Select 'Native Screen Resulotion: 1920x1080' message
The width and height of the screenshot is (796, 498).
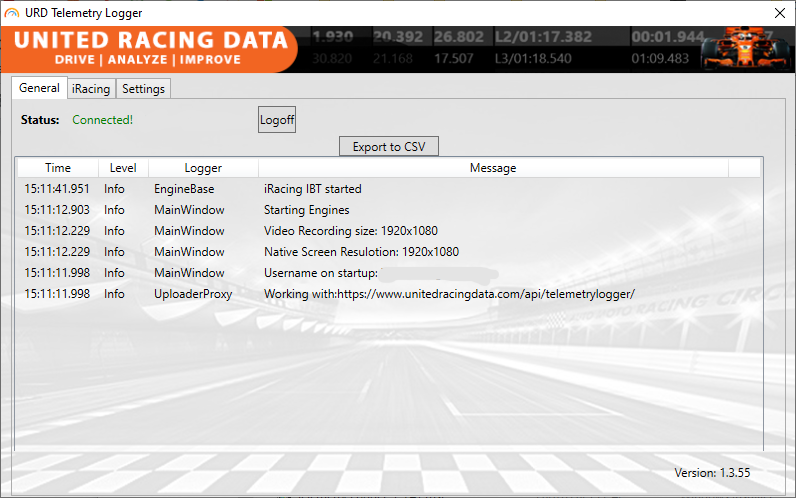tap(361, 252)
